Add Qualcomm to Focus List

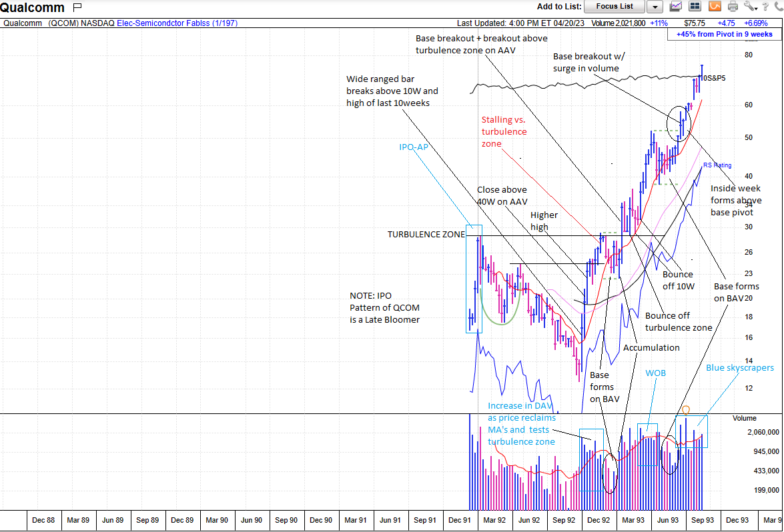tap(615, 7)
